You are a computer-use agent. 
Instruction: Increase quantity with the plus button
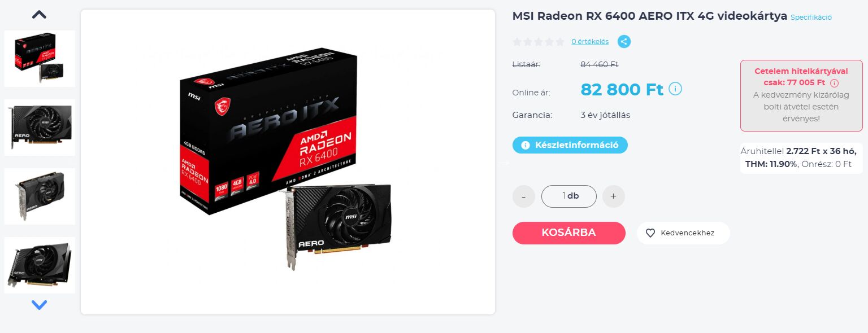614,196
